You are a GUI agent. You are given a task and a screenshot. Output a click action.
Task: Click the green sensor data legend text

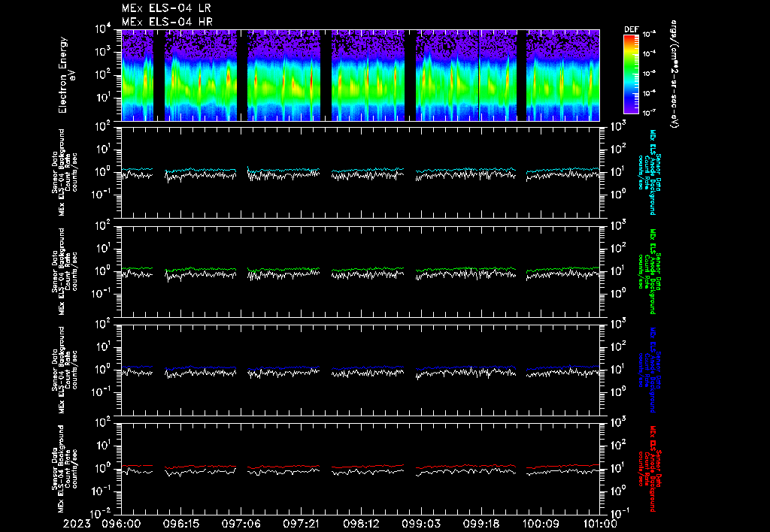coord(651,271)
